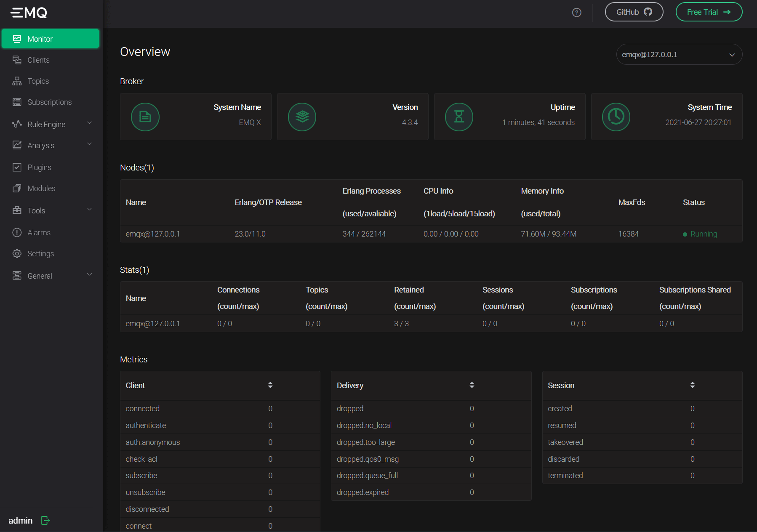Click the dropped.expired metric row
The image size is (757, 532).
pos(431,492)
